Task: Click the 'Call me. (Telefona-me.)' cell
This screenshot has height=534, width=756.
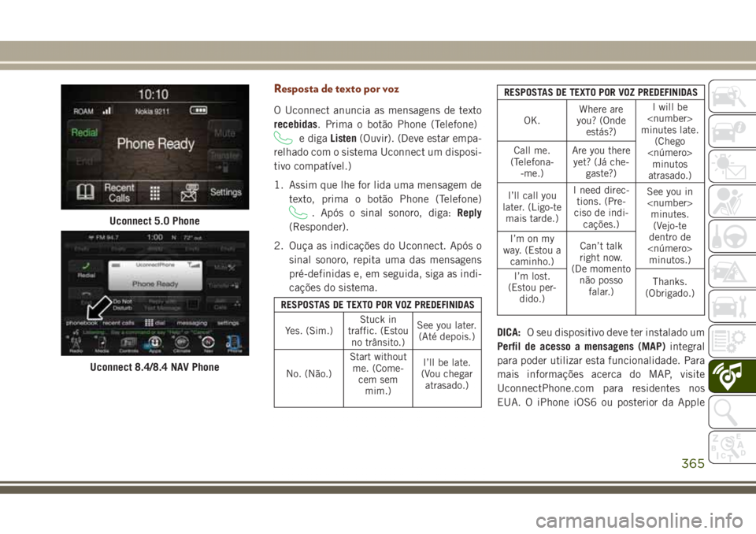Action: 532,161
